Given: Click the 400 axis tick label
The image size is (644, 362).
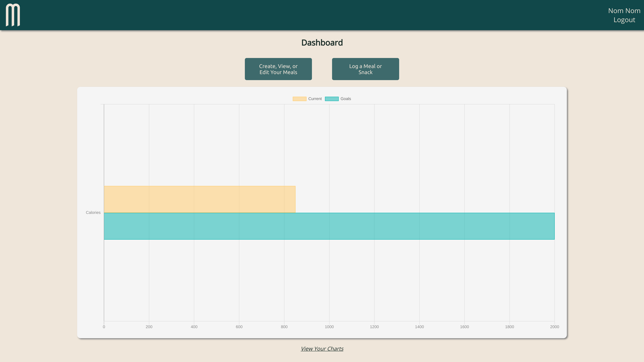Looking at the screenshot, I should 194,327.
